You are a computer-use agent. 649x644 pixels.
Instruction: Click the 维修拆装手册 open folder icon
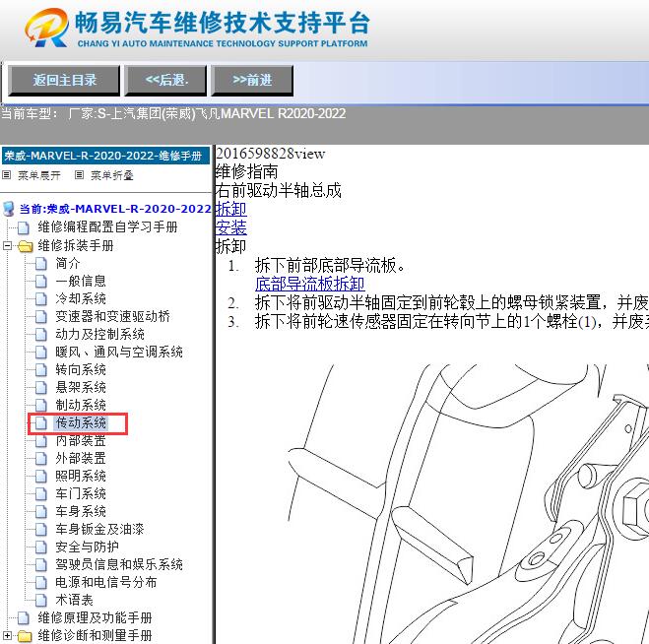click(x=26, y=246)
